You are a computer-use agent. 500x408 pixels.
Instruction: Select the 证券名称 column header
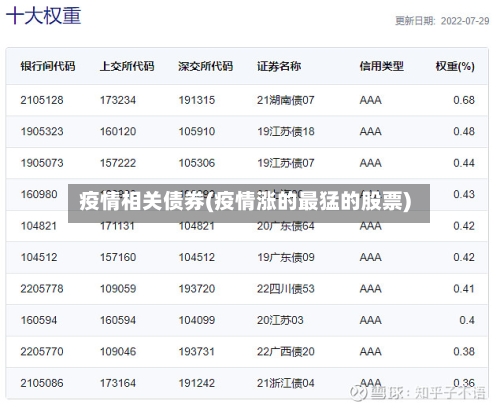279,66
